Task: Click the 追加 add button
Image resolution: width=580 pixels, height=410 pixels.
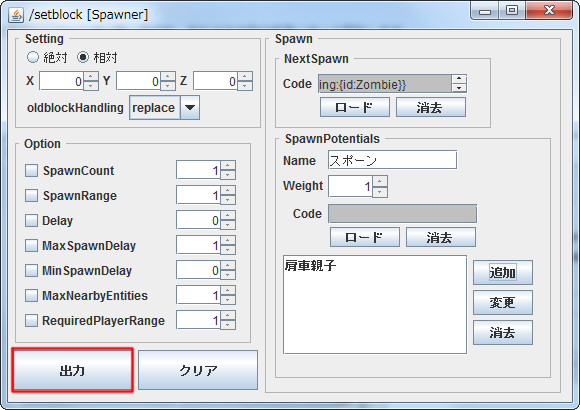Action: (503, 272)
